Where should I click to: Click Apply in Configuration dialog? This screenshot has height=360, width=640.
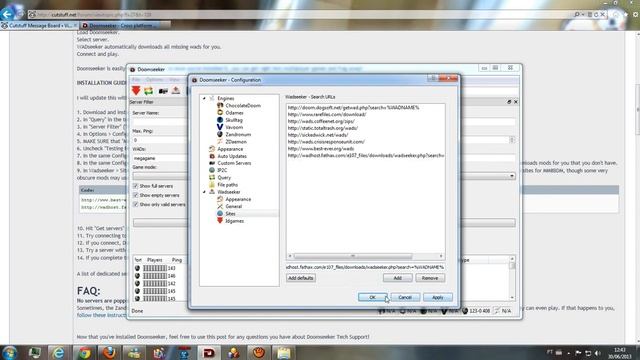pos(438,297)
